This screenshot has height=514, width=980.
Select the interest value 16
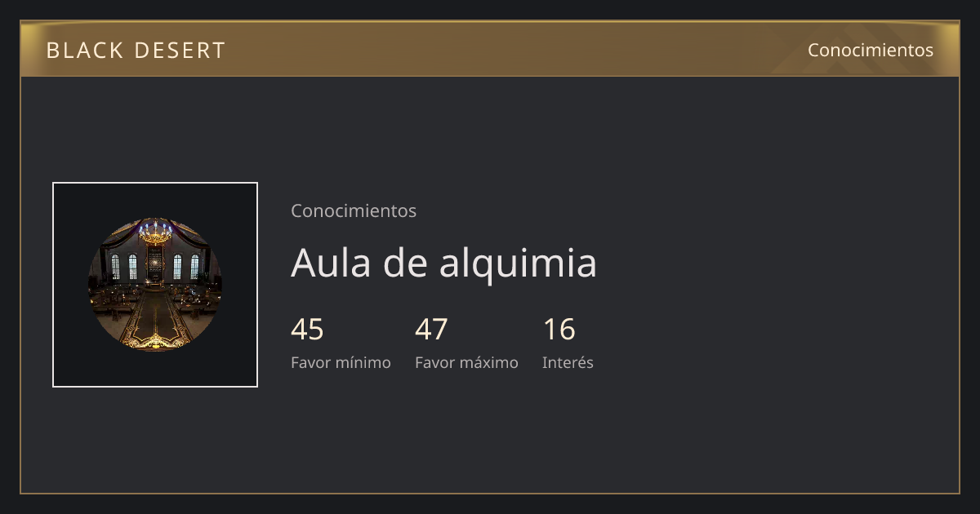coord(559,330)
